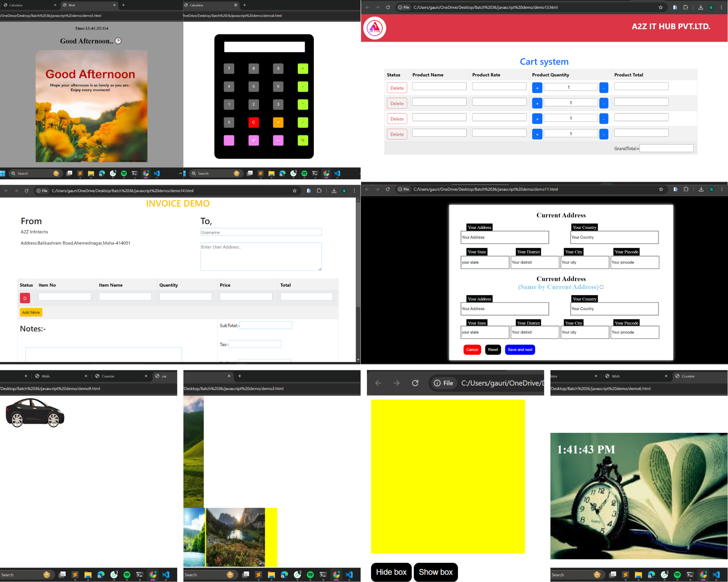Open new tab in demo5 window

click(123, 5)
